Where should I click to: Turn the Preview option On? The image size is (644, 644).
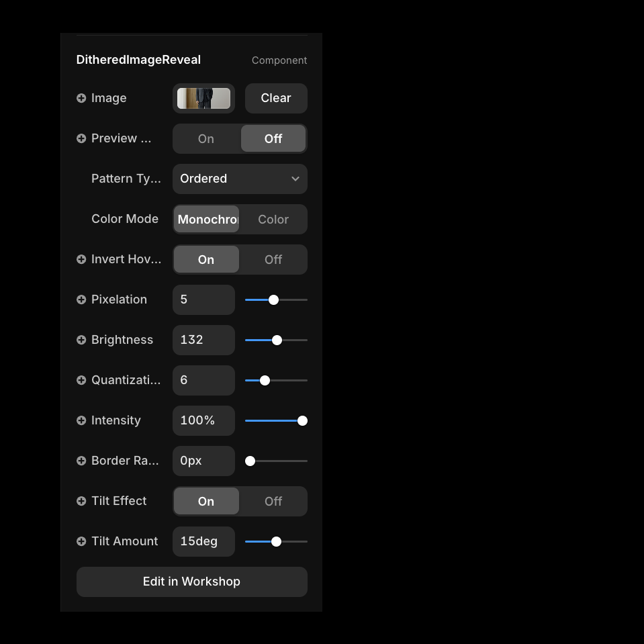[206, 138]
